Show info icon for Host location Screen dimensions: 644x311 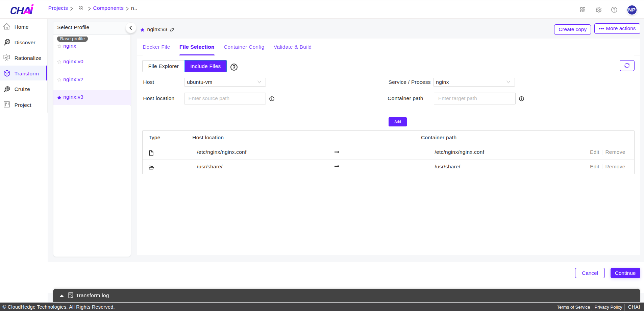pyautogui.click(x=272, y=99)
